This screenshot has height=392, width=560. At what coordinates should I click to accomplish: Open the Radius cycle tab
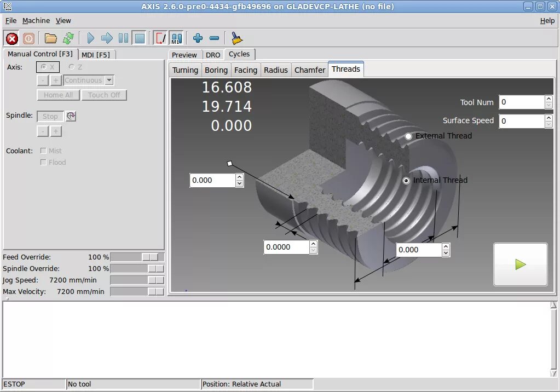click(276, 70)
